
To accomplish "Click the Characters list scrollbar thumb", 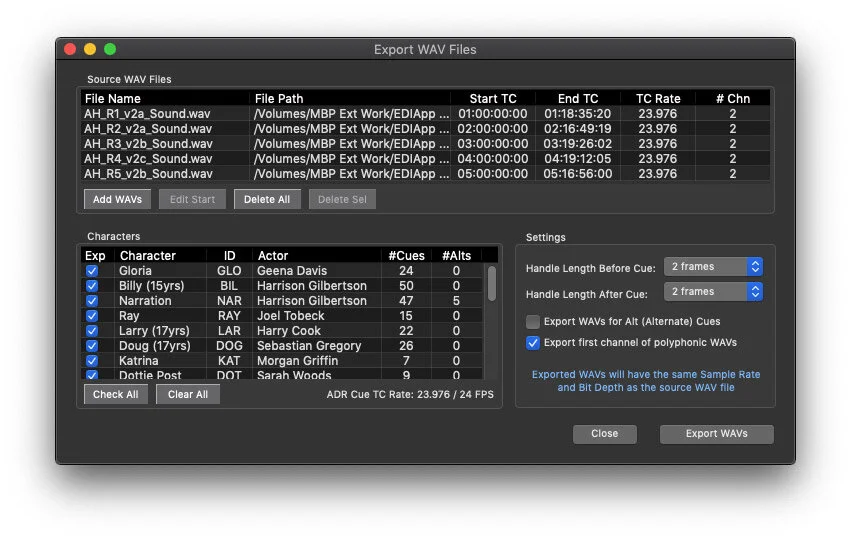I will coord(492,283).
